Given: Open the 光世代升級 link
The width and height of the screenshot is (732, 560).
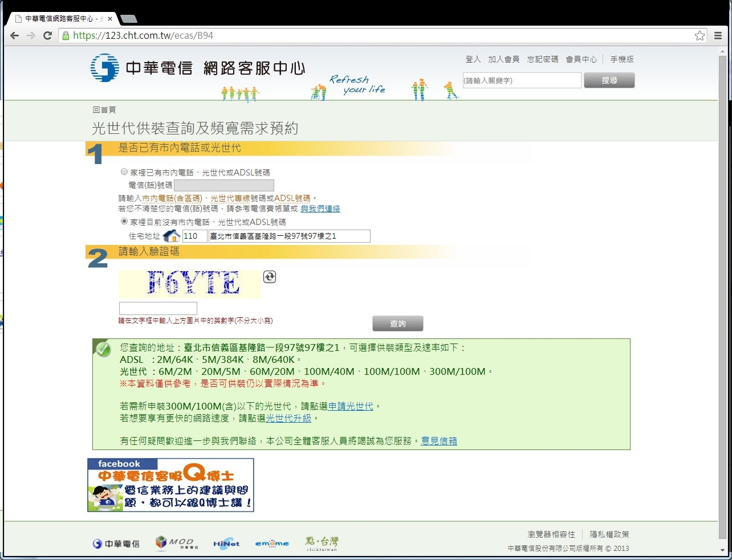Looking at the screenshot, I should point(288,418).
